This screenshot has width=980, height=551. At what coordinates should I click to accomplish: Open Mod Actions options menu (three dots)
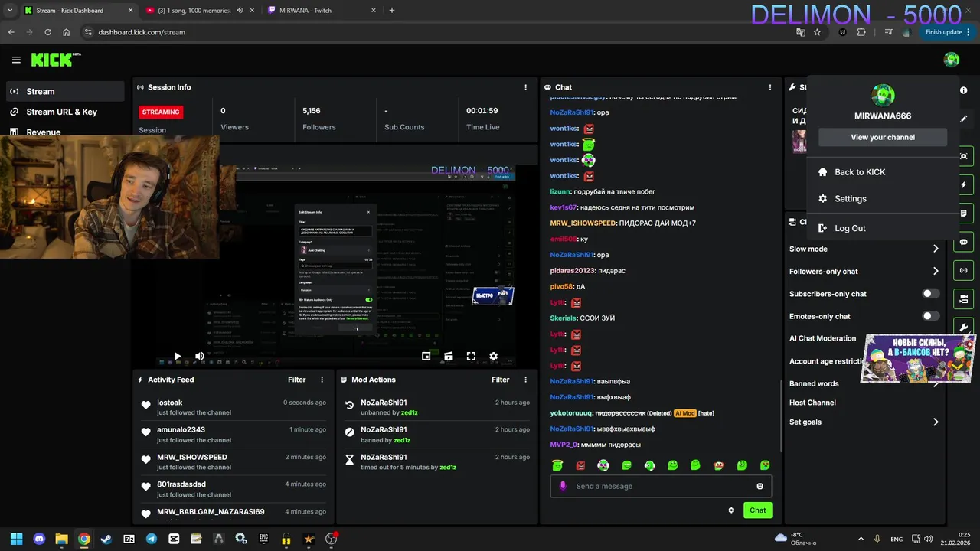pyautogui.click(x=525, y=380)
